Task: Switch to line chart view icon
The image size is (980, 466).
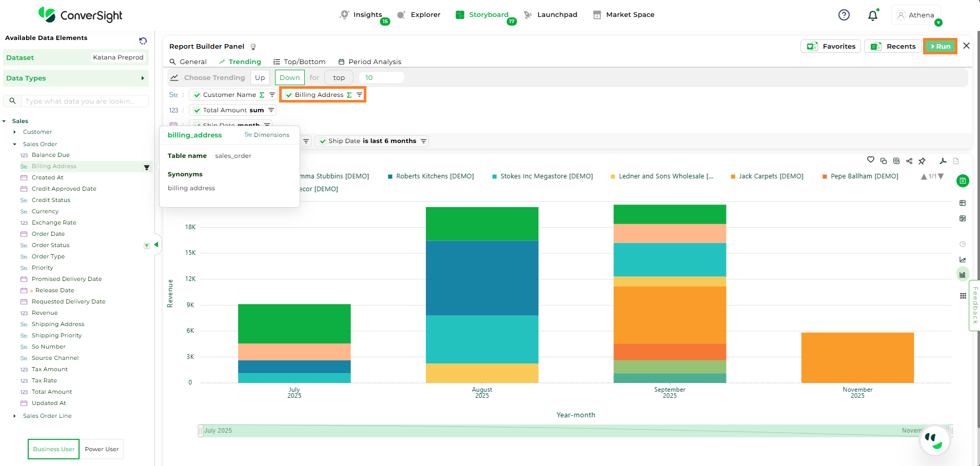Action: [x=963, y=259]
